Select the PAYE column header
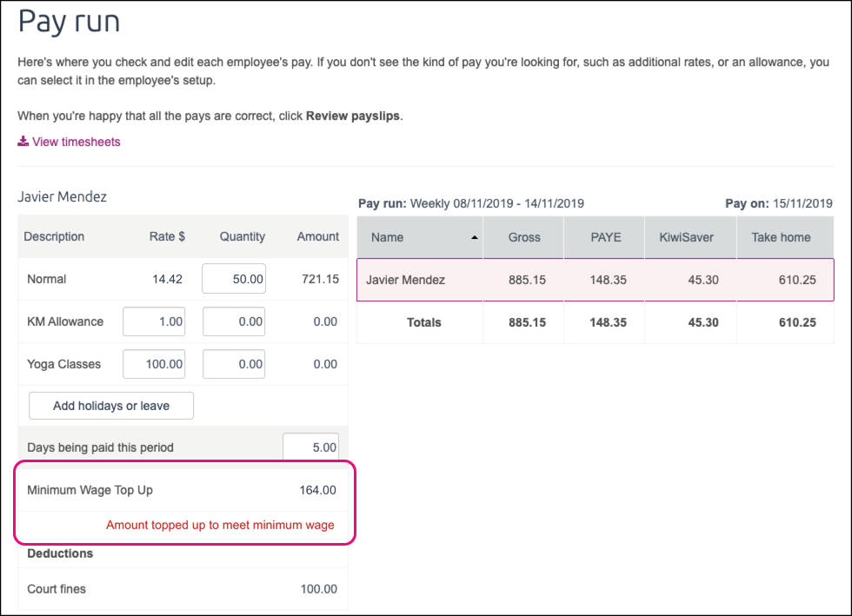The width and height of the screenshot is (852, 616). point(605,237)
